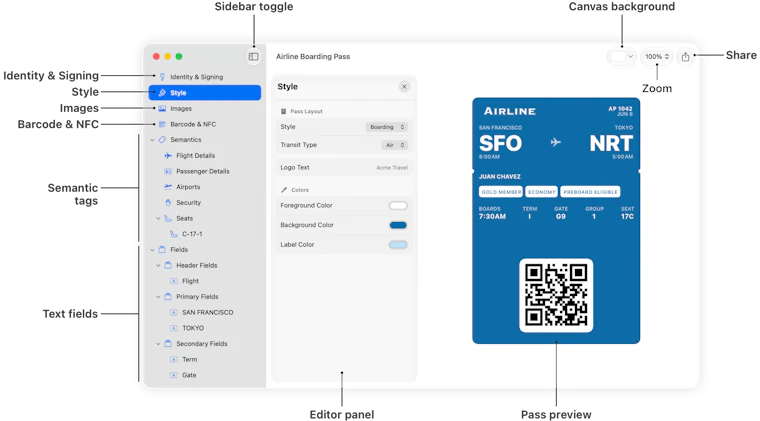760x421 pixels.
Task: Click the QR code on the pass preview
Action: pos(556,295)
